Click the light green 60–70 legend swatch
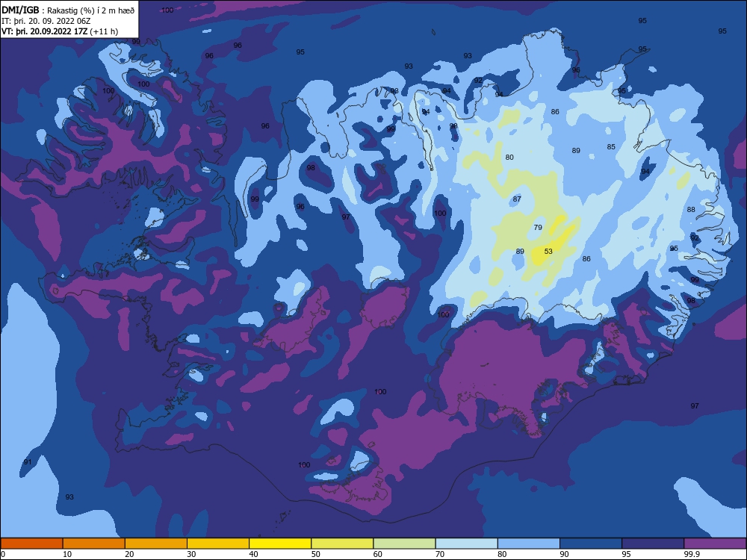Screen dimensions: 747x560 click(404, 544)
